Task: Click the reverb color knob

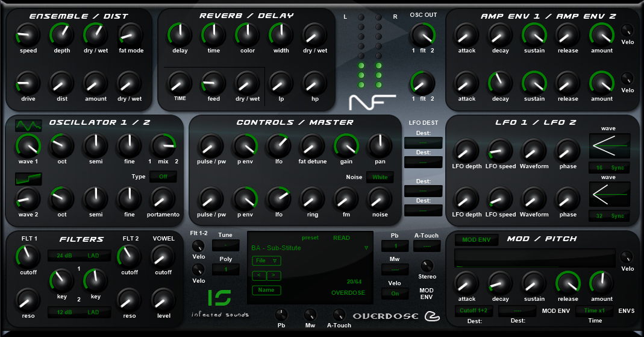Action: tap(247, 35)
